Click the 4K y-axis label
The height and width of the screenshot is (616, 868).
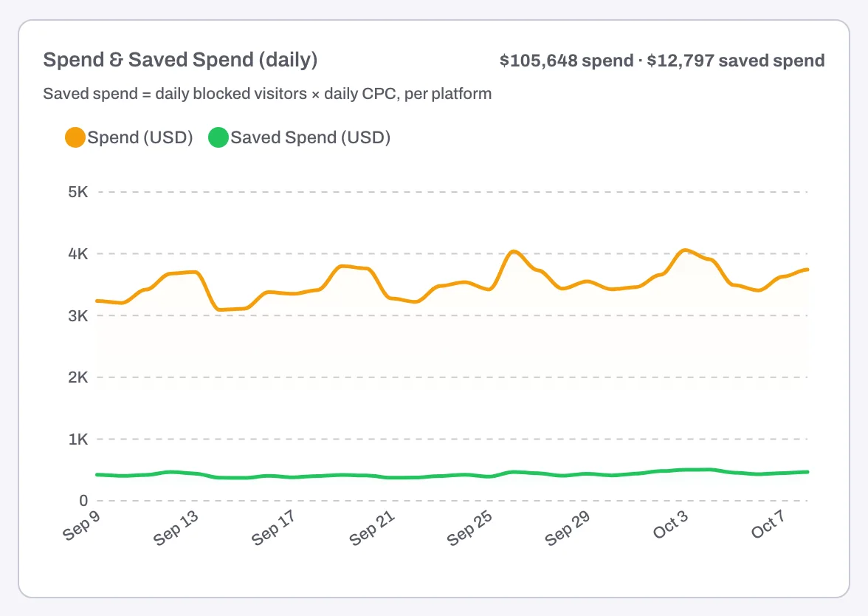click(78, 254)
